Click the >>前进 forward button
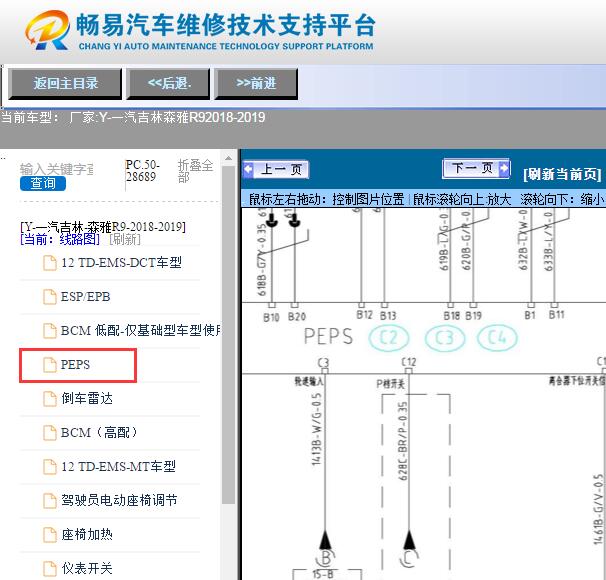Viewport: 606px width, 580px height. 256,83
